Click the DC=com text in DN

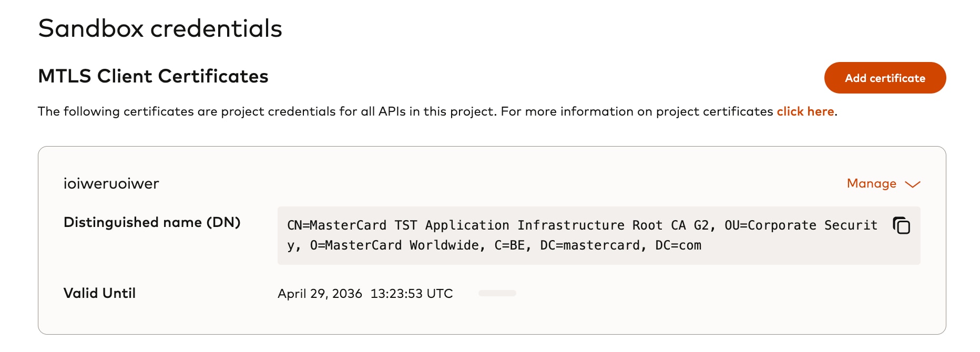[678, 245]
